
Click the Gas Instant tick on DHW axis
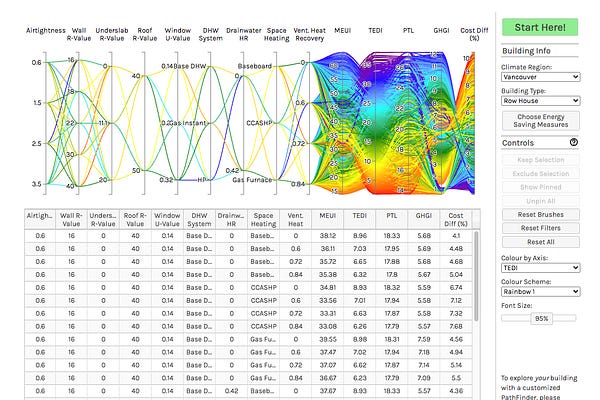point(187,123)
